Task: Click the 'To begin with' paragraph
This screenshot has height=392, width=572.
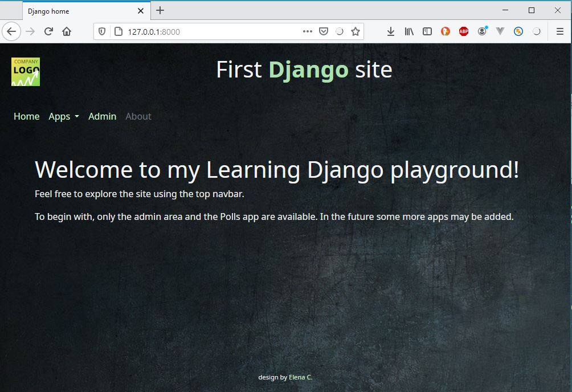Action: click(x=274, y=217)
